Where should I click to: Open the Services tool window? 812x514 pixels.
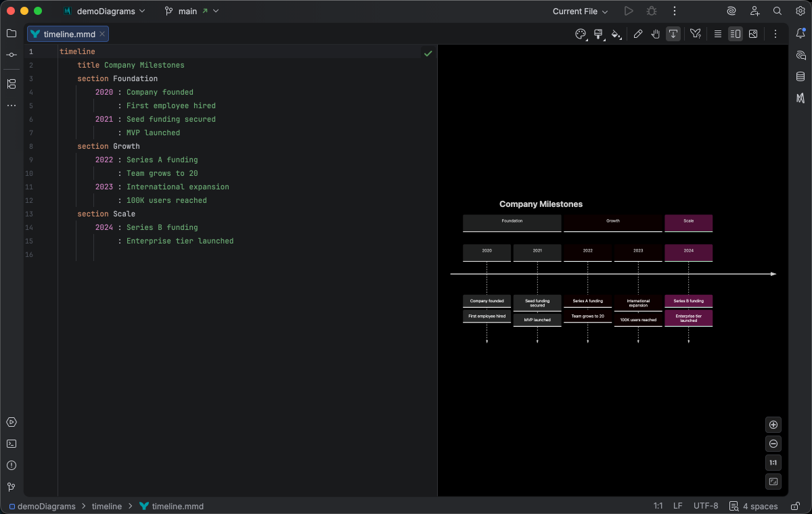[x=12, y=422]
